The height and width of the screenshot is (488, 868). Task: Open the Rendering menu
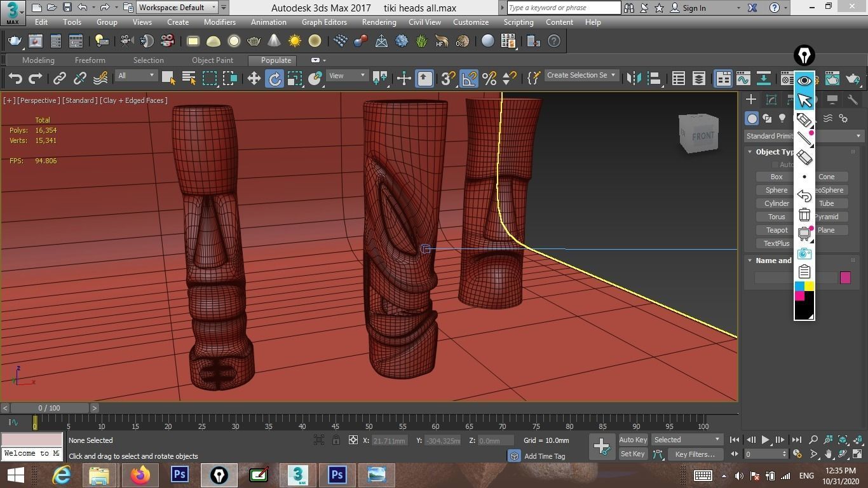379,22
